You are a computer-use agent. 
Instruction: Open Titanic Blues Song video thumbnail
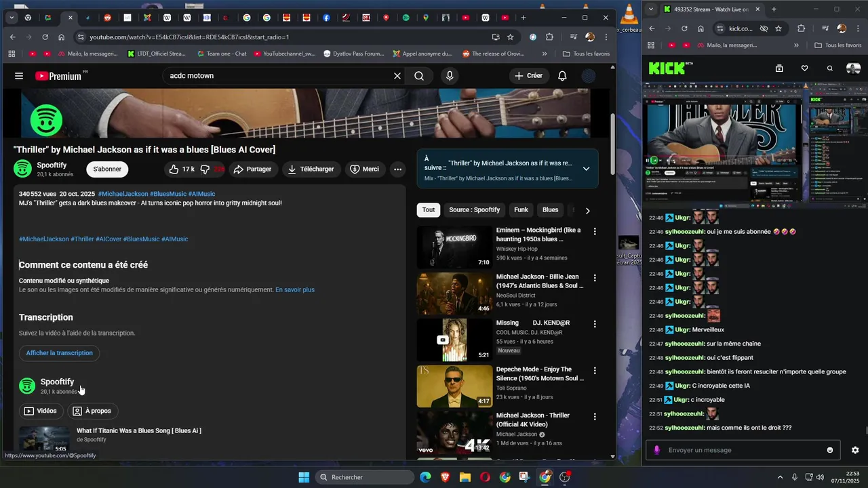point(44,439)
